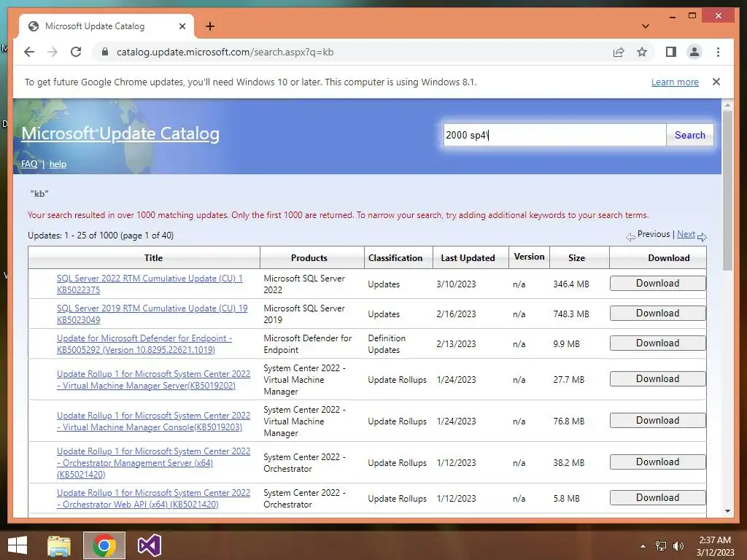The width and height of the screenshot is (747, 560).
Task: Open SQL Server 2022 RTM Cumulative Update KB5022375
Action: [150, 284]
